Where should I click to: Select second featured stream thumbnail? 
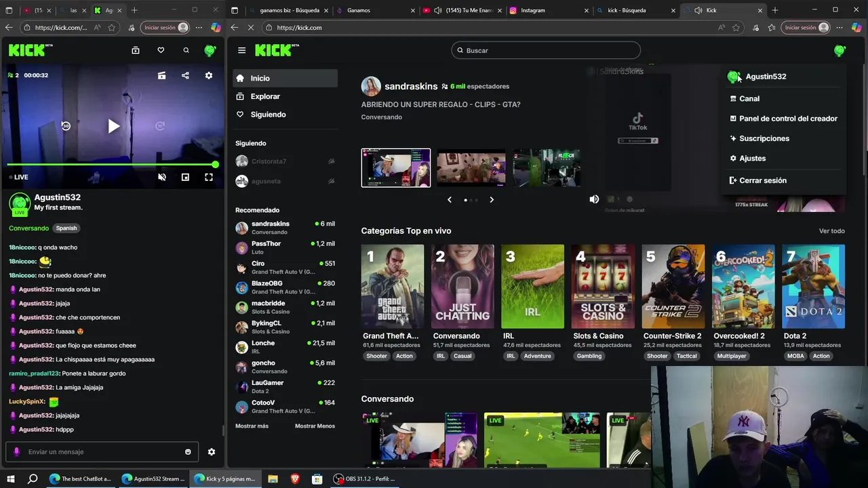(x=471, y=167)
